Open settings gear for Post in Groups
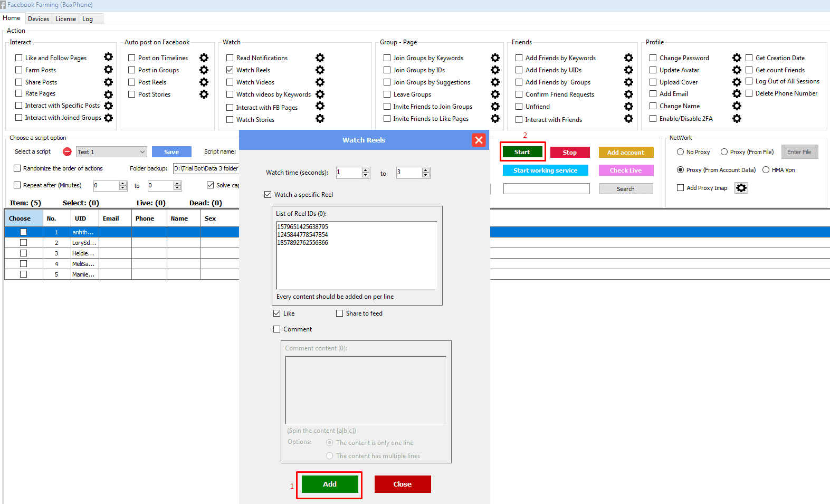Screen dimensions: 830x504 click(x=204, y=70)
